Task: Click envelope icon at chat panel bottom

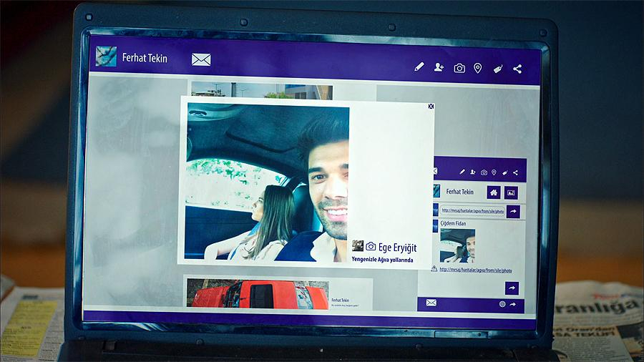Action: click(431, 303)
